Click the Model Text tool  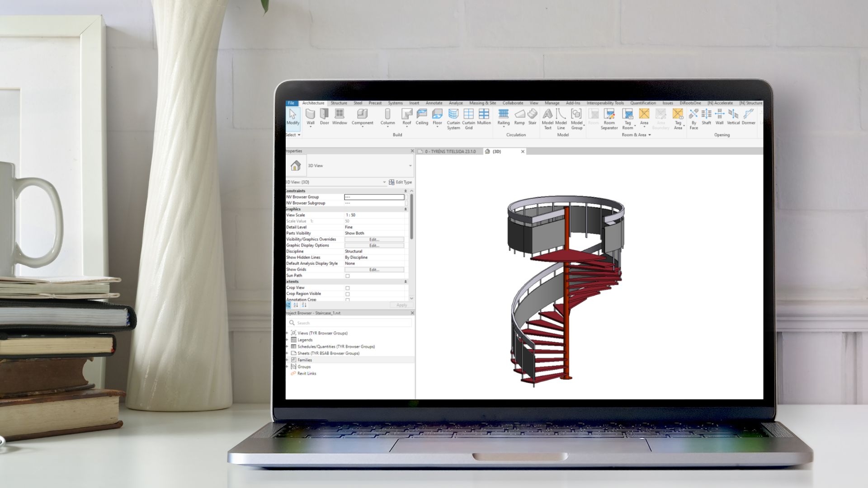[547, 119]
